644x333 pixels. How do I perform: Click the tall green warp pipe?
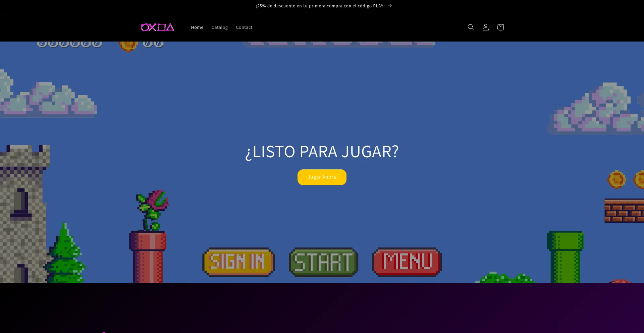565,257
